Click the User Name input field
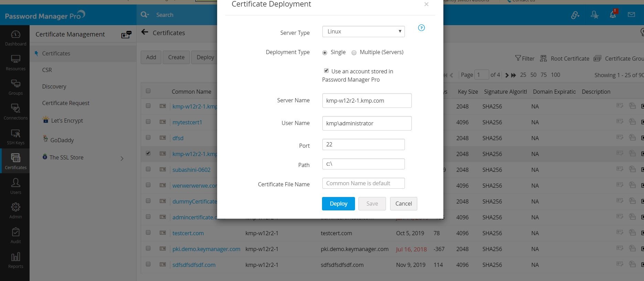This screenshot has height=281, width=644. pos(367,123)
